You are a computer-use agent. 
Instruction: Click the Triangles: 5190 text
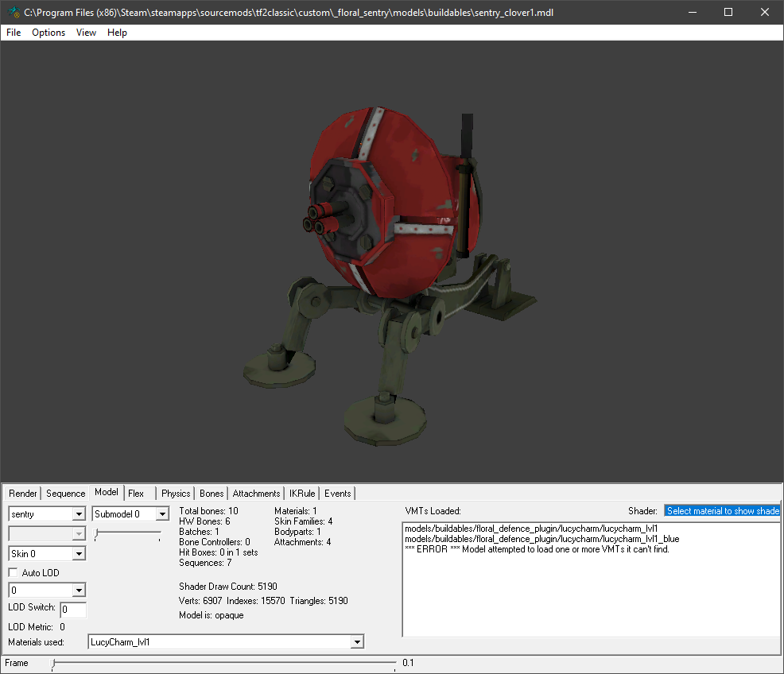[x=319, y=601]
